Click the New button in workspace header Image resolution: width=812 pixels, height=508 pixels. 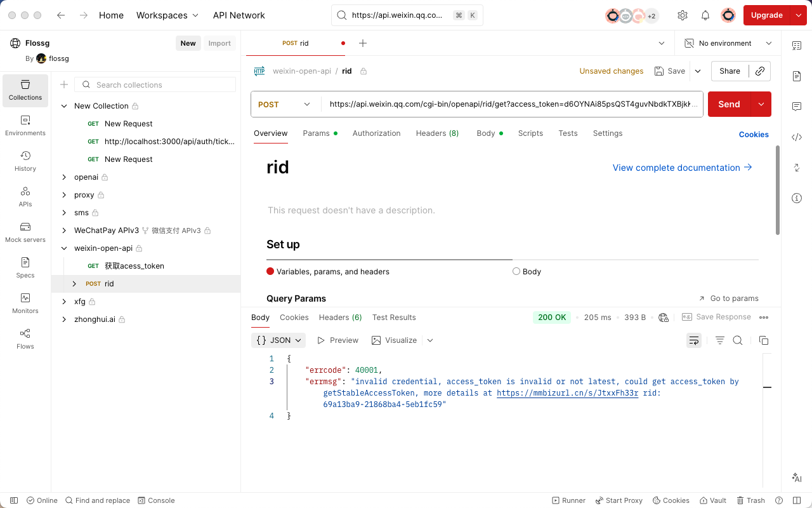tap(188, 43)
